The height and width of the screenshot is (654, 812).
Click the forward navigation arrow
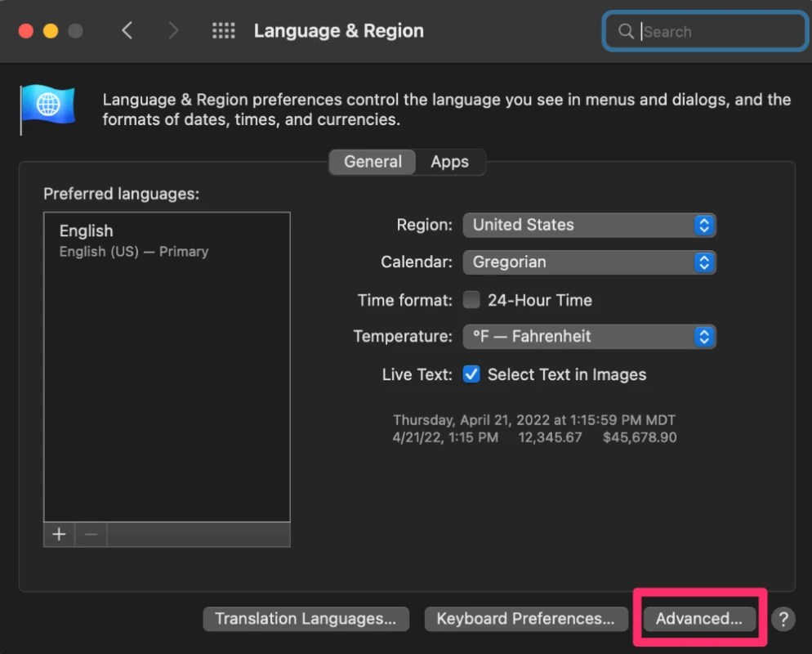(x=173, y=30)
